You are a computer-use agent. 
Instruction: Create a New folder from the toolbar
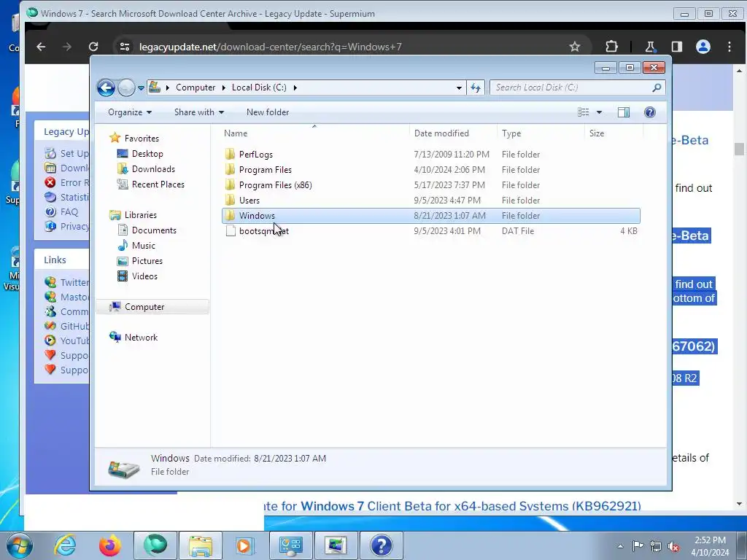point(268,112)
